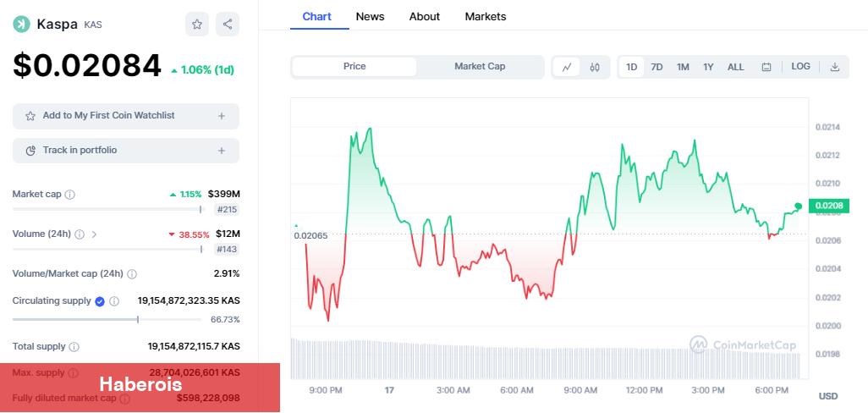The image size is (868, 413).
Task: Click the Volume (24h) progress bar
Action: [x=108, y=249]
